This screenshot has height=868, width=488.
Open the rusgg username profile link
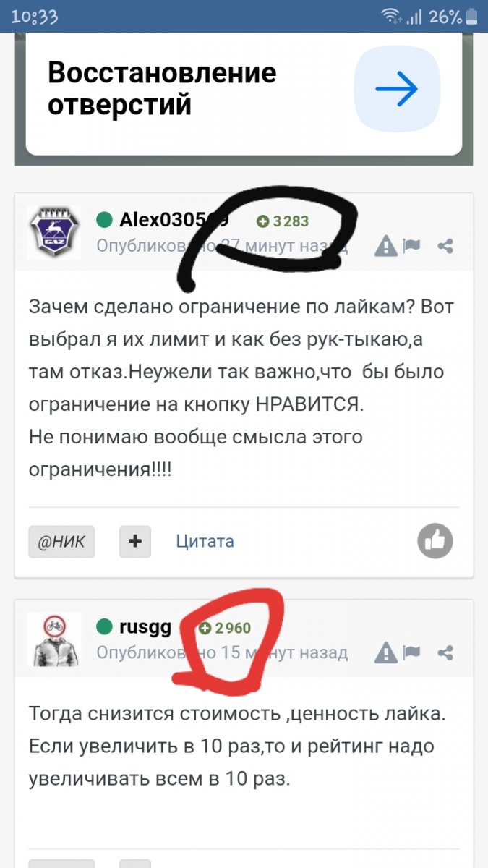point(145,626)
